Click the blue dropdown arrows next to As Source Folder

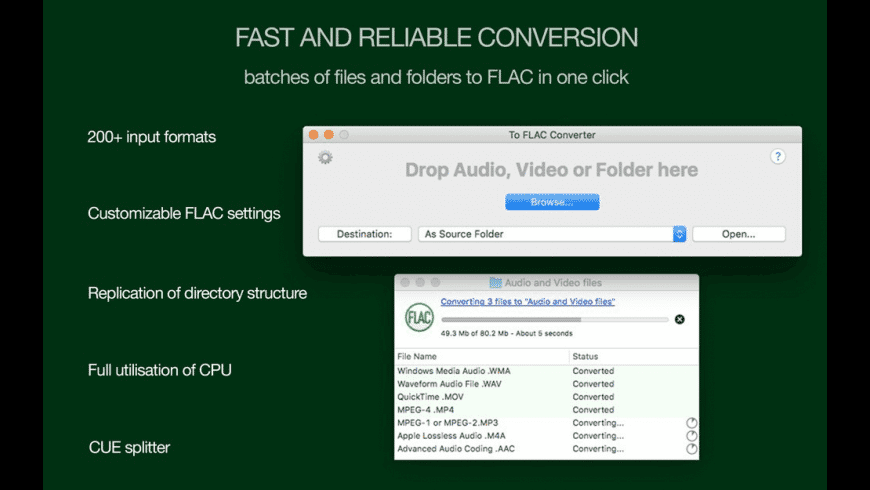(x=679, y=234)
